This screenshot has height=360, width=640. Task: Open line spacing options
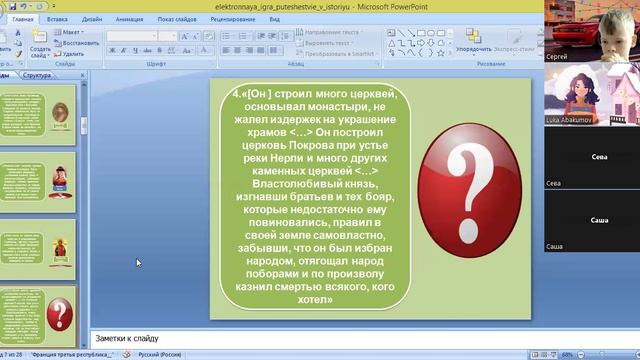pyautogui.click(x=286, y=36)
